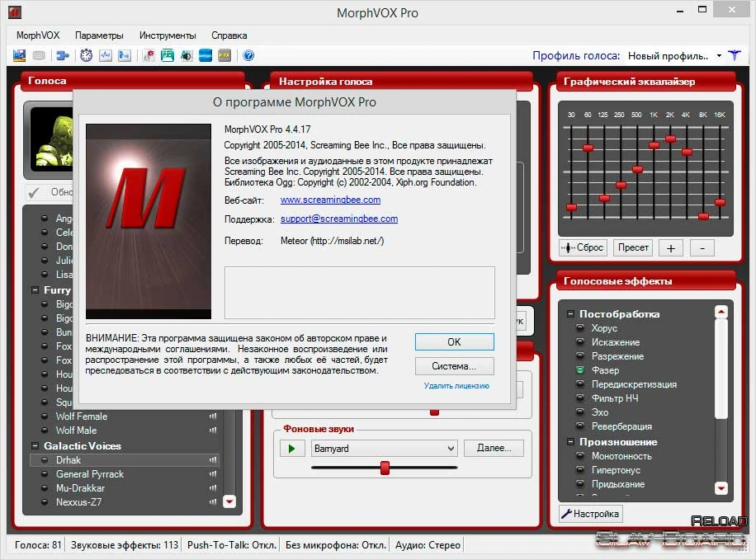Click the empty text box in About dialog
Screen dimensions: 756x560
tap(360, 293)
